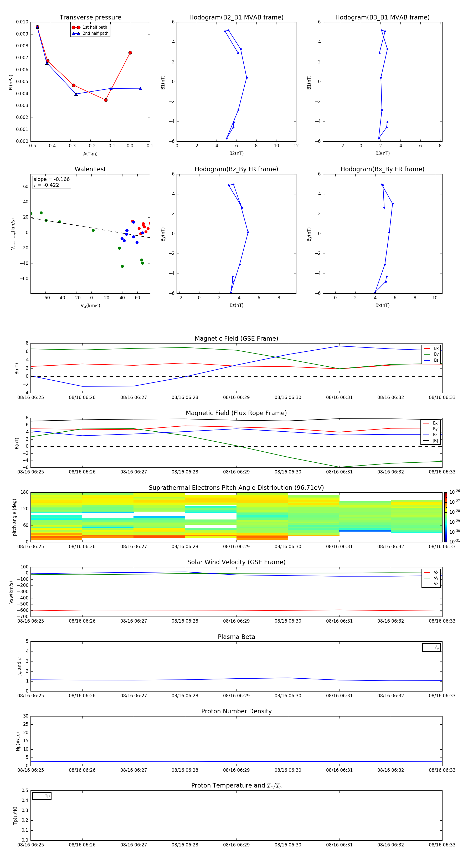
Task: Click the 'Magnetic Field (Flux Rope Frame)' title
Action: click(x=236, y=413)
